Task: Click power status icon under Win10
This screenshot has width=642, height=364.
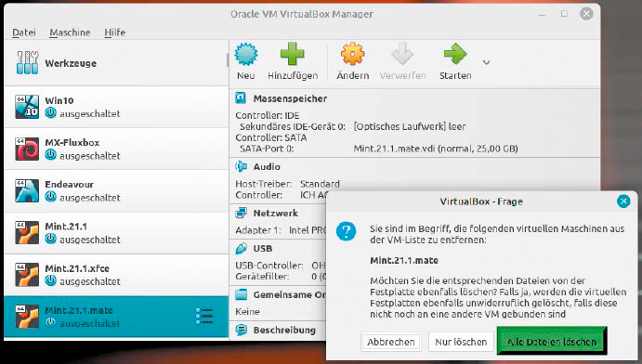Action: click(51, 113)
